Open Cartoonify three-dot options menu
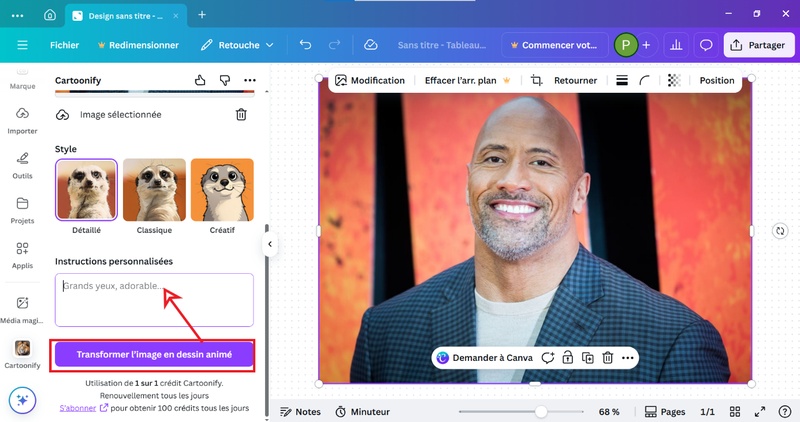Image resolution: width=800 pixels, height=422 pixels. point(250,80)
